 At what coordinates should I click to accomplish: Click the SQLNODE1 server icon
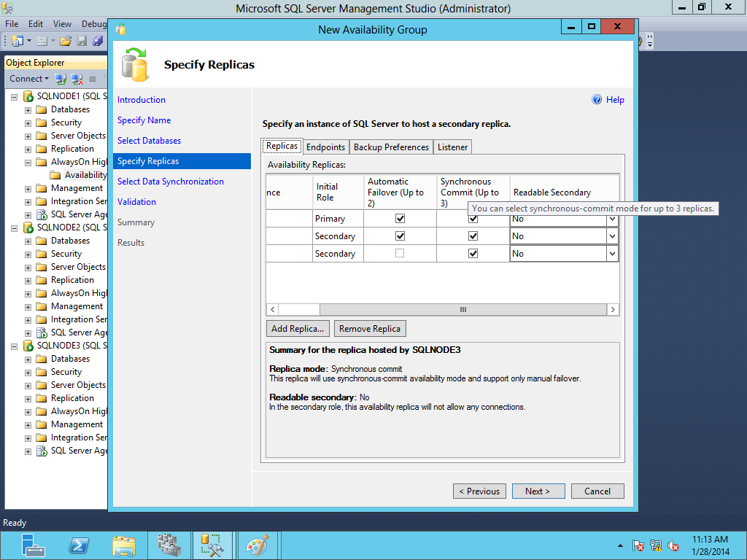click(x=28, y=96)
